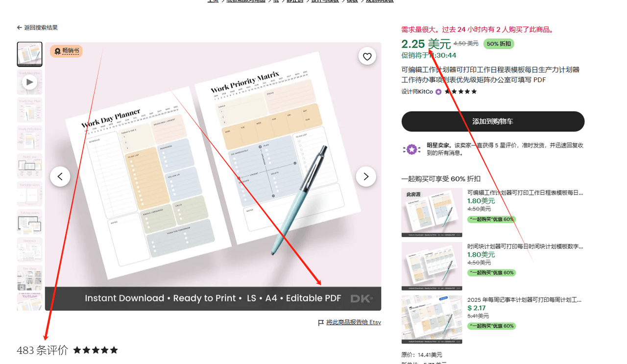Click the 50% 折扣 discount badge

(499, 44)
